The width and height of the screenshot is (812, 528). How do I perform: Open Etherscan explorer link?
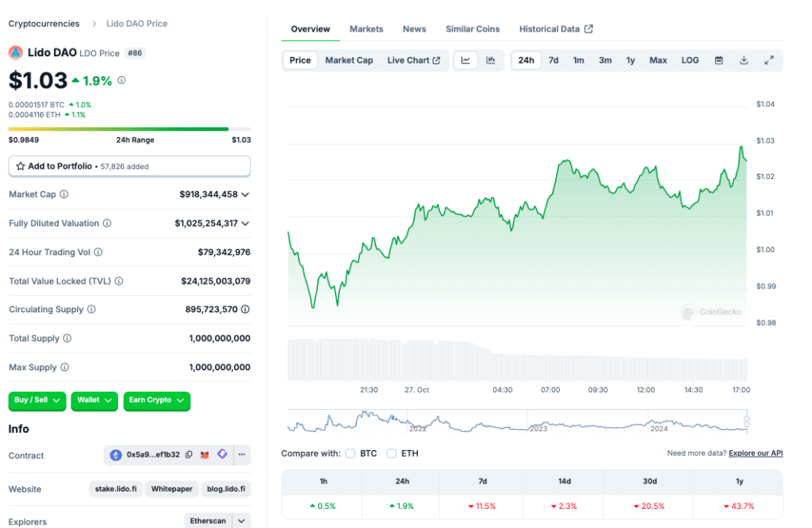[x=209, y=521]
